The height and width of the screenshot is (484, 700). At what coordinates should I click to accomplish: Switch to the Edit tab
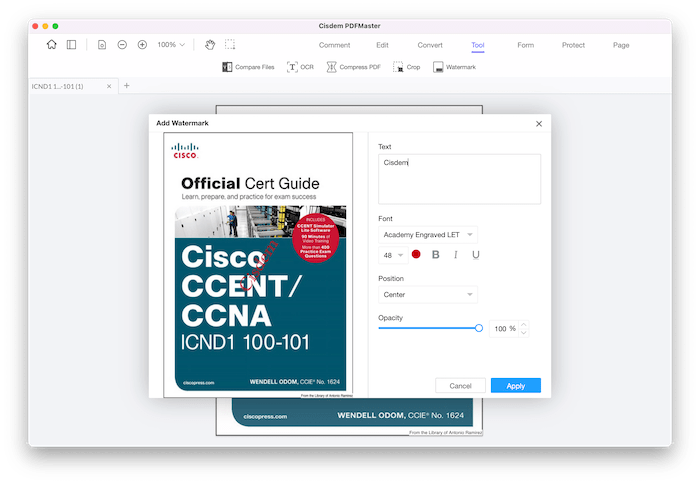[x=382, y=45]
